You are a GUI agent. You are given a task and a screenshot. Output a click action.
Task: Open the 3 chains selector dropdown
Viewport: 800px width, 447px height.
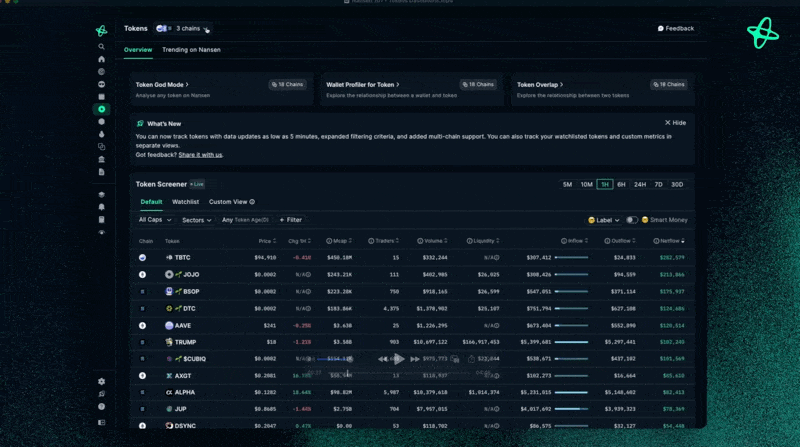pos(183,29)
